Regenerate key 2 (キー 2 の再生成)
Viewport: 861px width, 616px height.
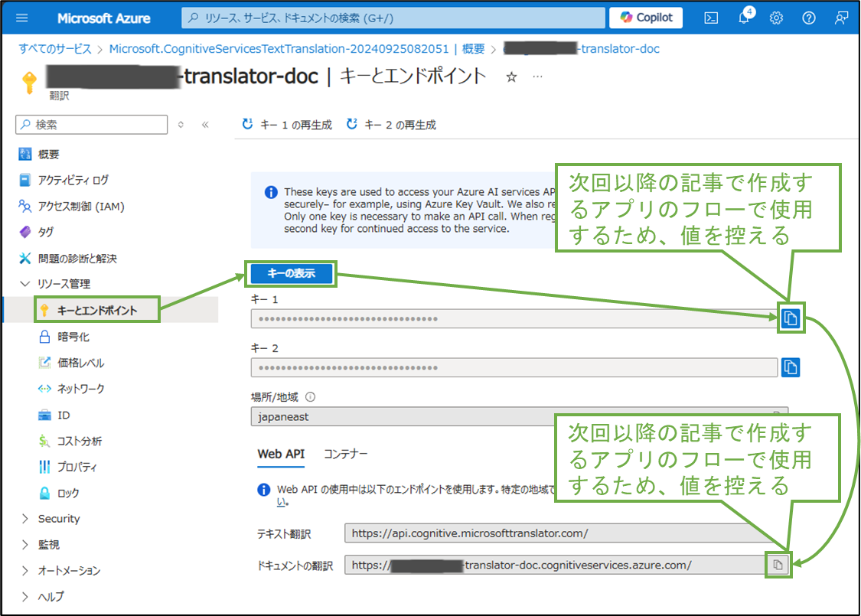(x=391, y=125)
